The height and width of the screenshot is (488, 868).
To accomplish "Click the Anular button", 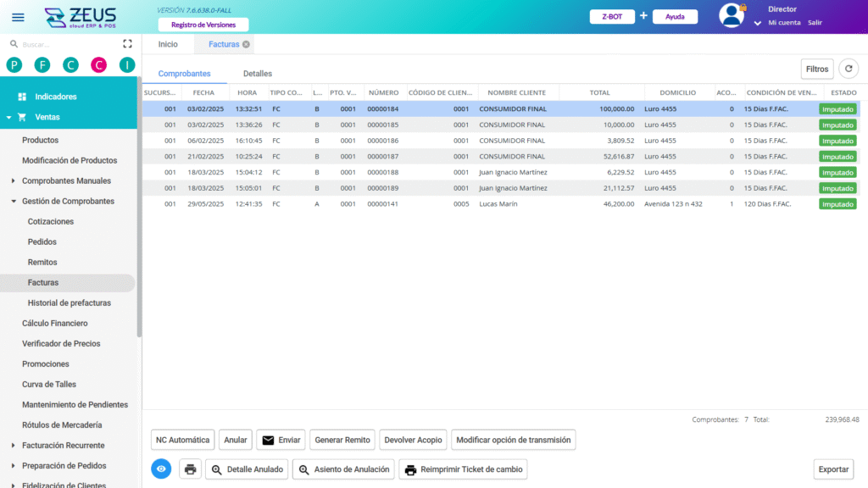I will [x=236, y=440].
